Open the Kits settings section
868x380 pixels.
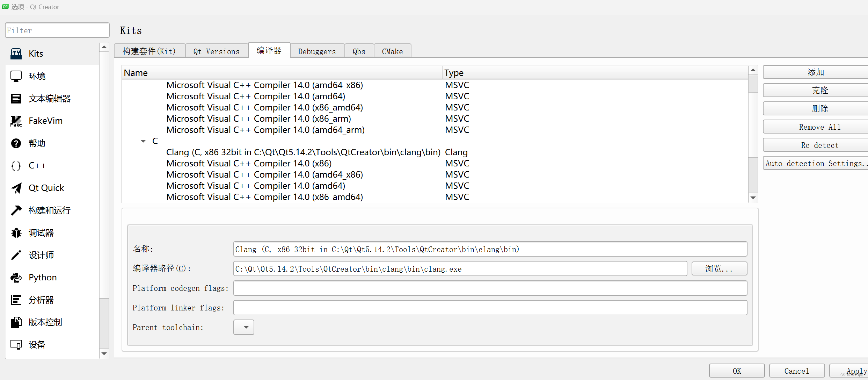36,53
